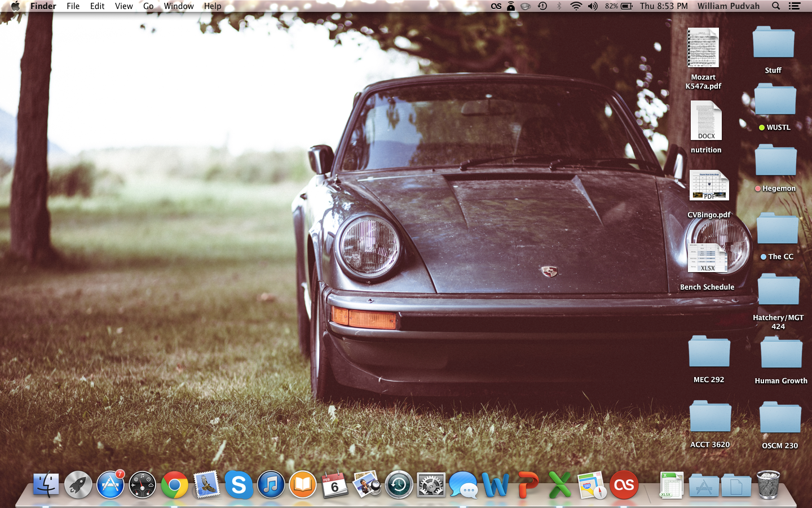Viewport: 812px width, 508px height.
Task: Select the WUSTL folder on desktop
Action: click(x=775, y=107)
